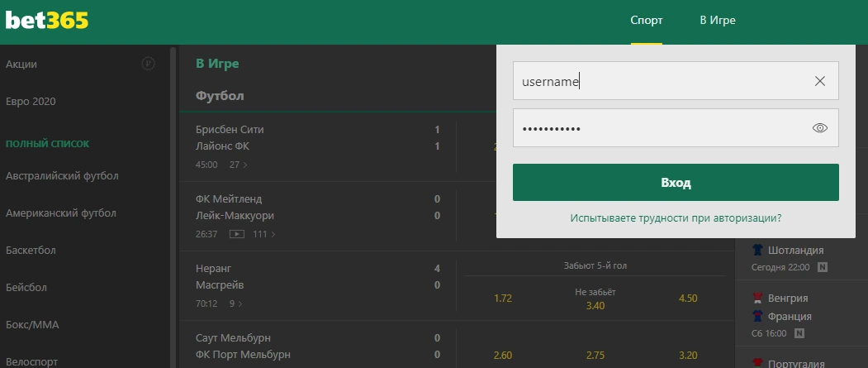
Task: Toggle password visibility eye icon
Action: click(819, 128)
